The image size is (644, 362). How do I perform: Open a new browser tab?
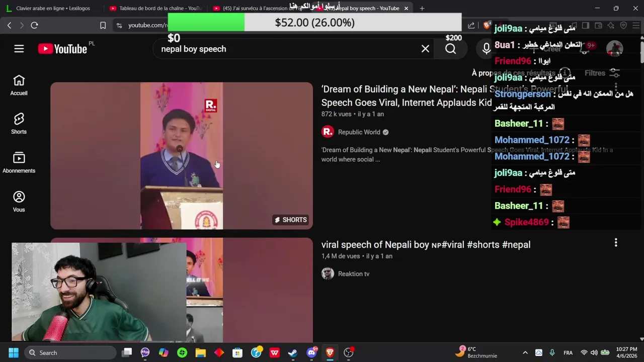click(x=422, y=8)
